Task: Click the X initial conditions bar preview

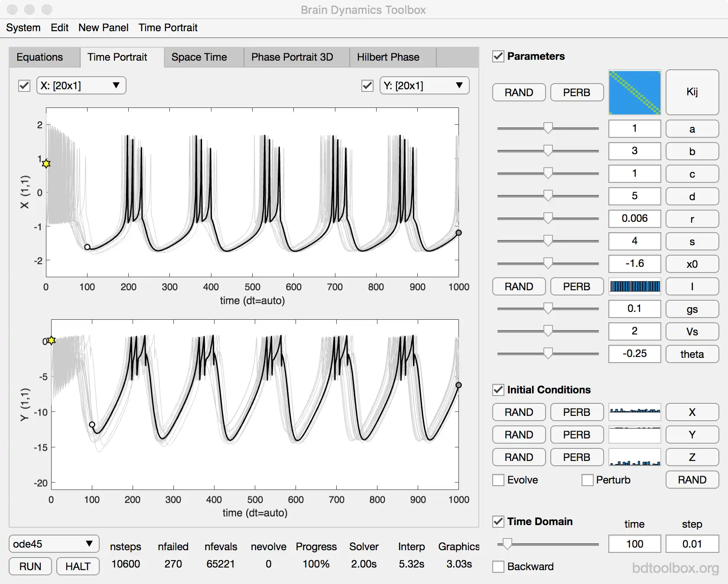Action: pos(634,412)
